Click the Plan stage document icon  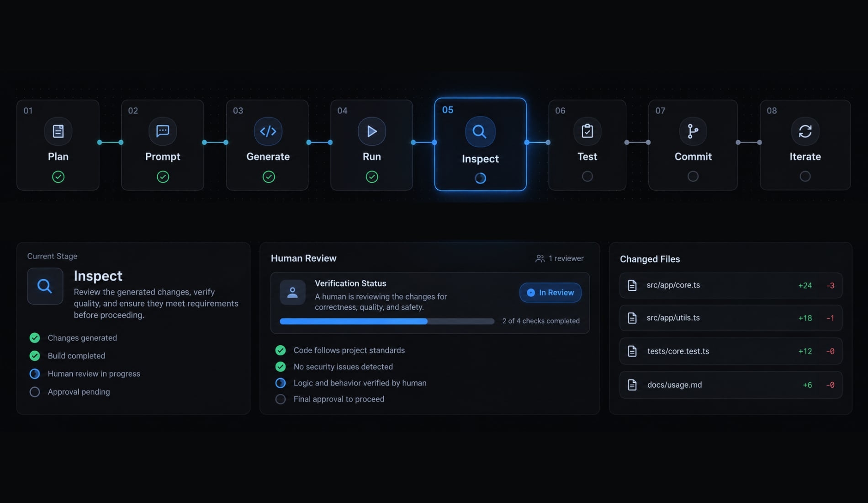(x=58, y=131)
